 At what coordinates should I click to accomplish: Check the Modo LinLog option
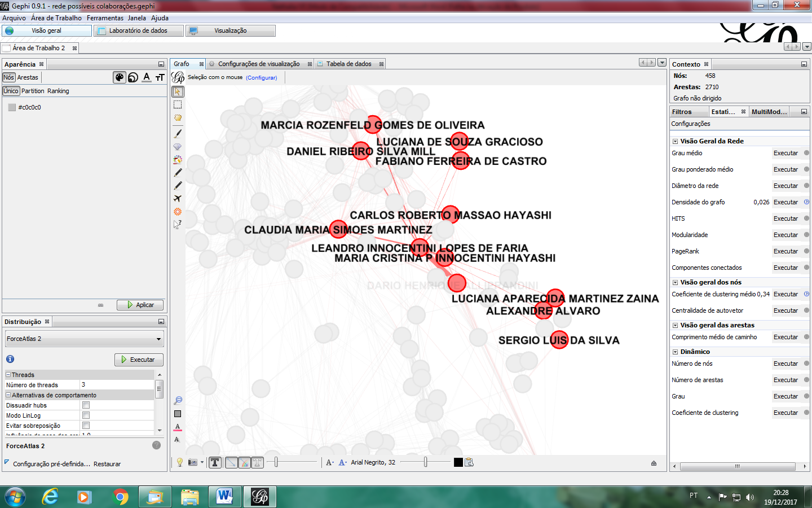click(x=86, y=415)
